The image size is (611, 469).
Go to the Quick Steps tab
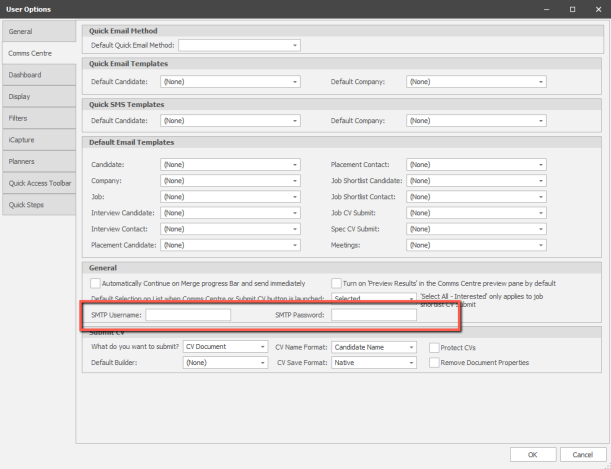(37, 205)
